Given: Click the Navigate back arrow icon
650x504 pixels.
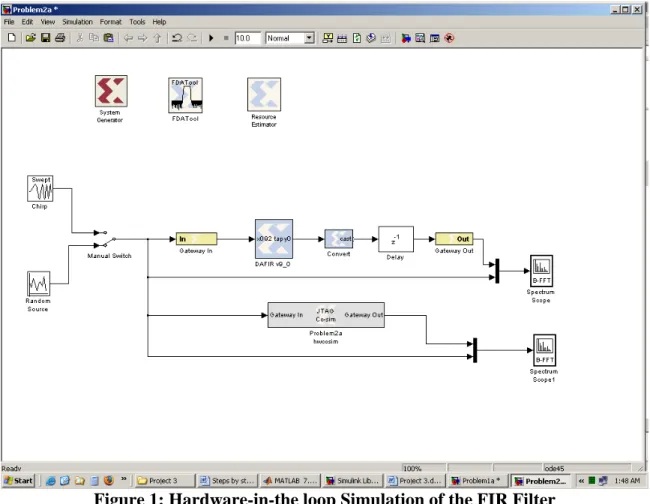Looking at the screenshot, I should click(129, 38).
